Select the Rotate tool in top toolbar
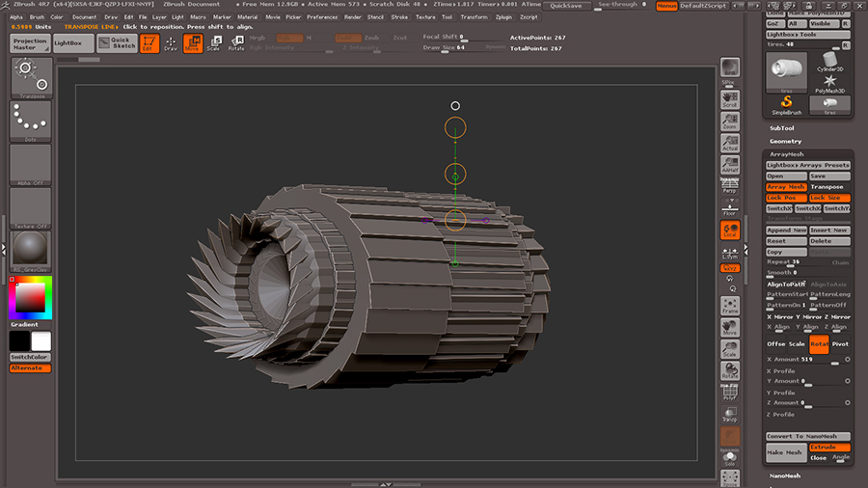 235,43
